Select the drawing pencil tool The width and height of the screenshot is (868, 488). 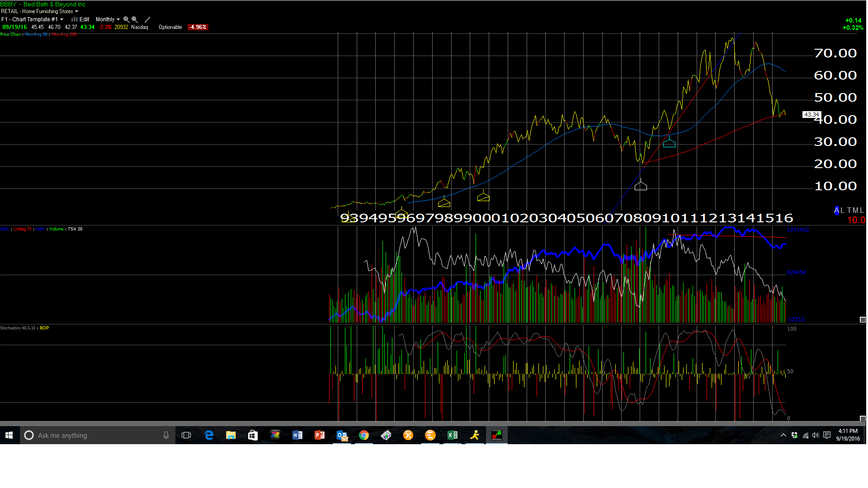(147, 19)
